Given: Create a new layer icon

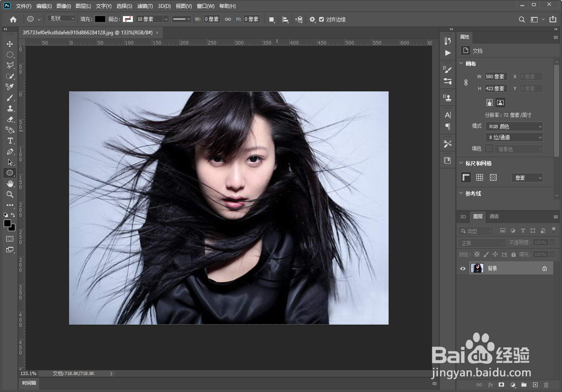Looking at the screenshot, I should click(535, 385).
